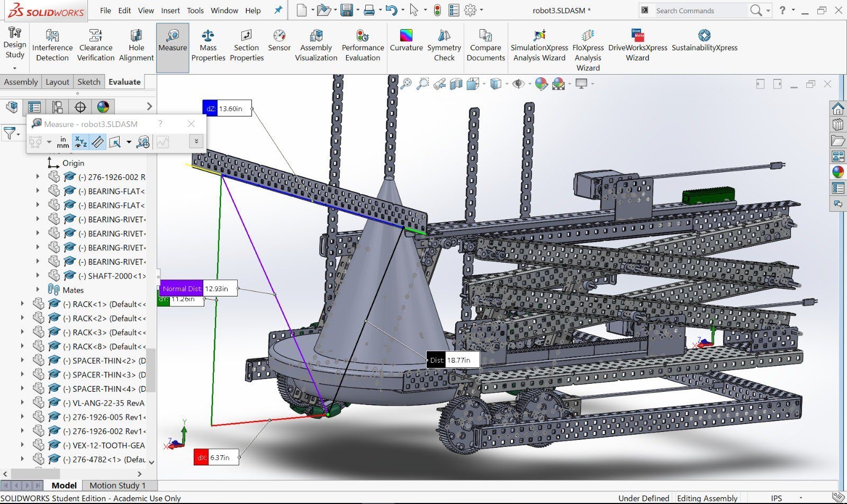The height and width of the screenshot is (504, 847).
Task: Run Performance Evaluation
Action: pyautogui.click(x=363, y=46)
